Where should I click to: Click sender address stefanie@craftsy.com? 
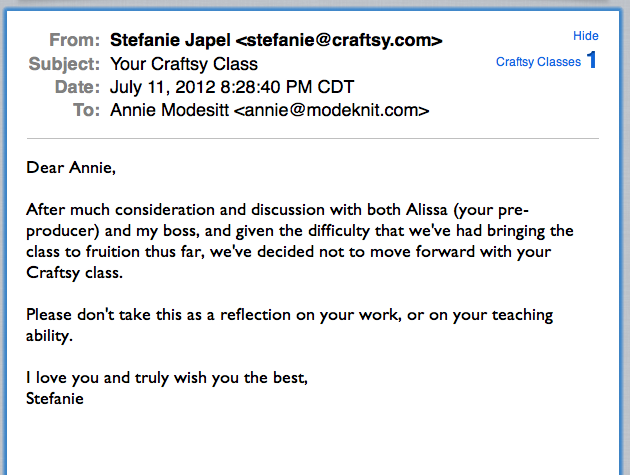pos(338,40)
